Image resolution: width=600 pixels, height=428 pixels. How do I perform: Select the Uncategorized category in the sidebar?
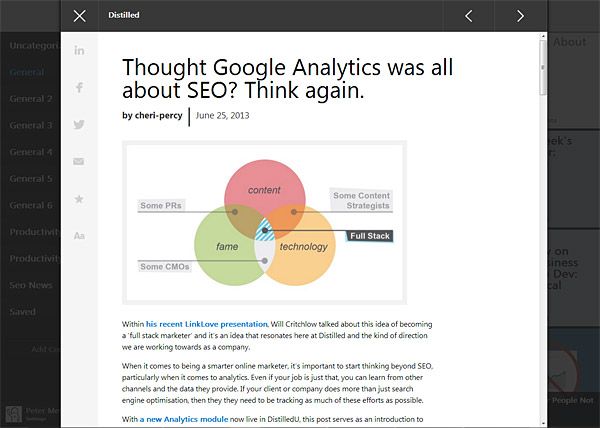(32, 46)
